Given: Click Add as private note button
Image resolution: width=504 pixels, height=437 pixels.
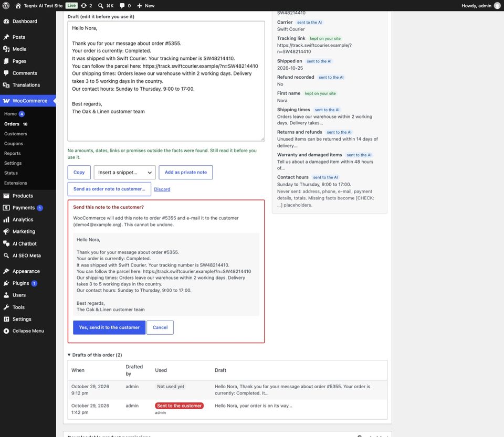Looking at the screenshot, I should point(186,173).
